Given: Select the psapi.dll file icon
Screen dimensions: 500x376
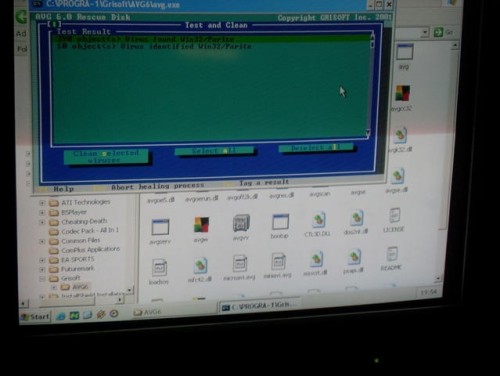Looking at the screenshot, I should (354, 257).
